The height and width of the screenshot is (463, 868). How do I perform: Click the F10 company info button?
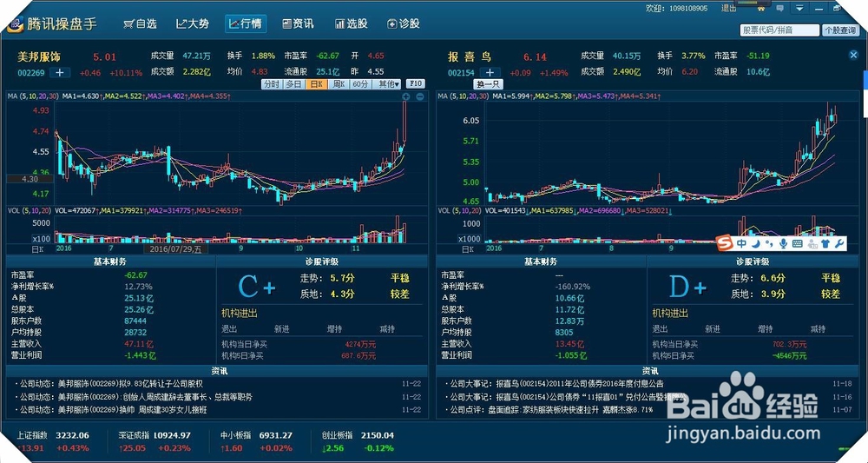[x=415, y=83]
